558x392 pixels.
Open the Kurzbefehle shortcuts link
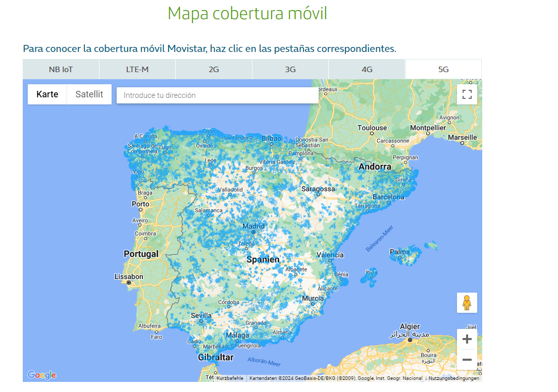pos(230,378)
